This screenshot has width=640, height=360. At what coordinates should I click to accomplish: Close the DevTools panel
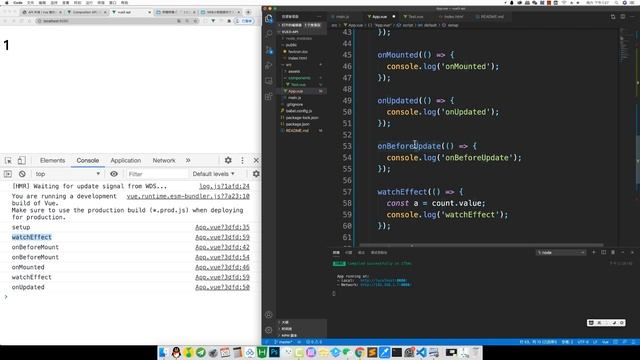[x=256, y=160]
